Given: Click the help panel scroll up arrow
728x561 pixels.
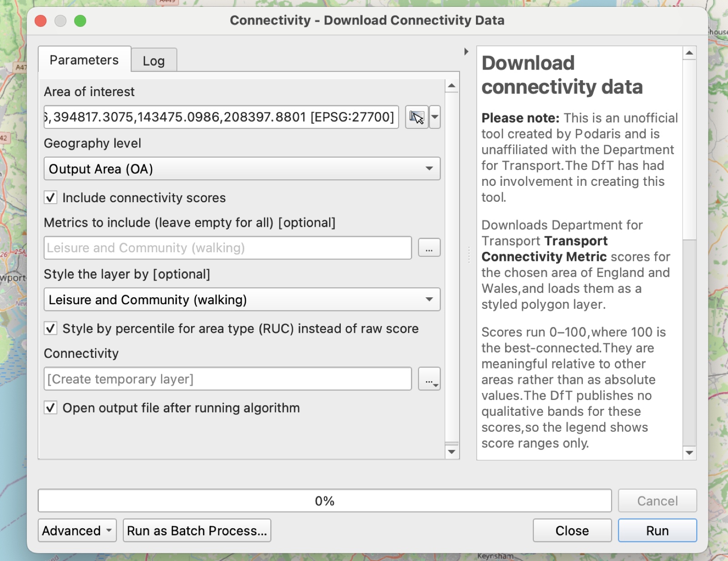Looking at the screenshot, I should tap(689, 53).
